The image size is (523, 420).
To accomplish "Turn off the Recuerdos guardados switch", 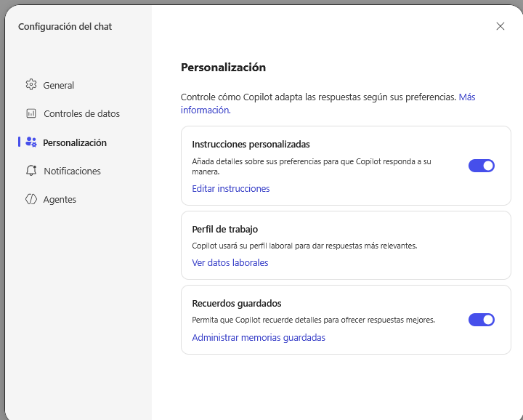I will 482,320.
